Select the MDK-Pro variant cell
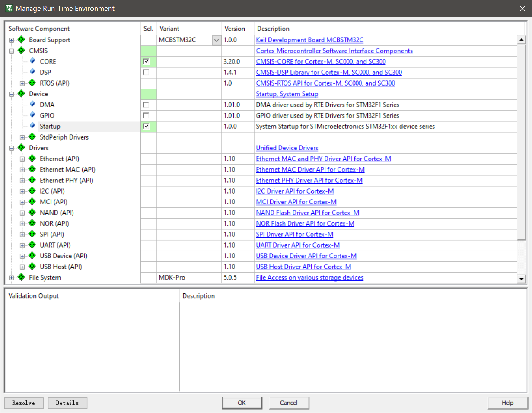Image resolution: width=532 pixels, height=413 pixels. point(190,277)
